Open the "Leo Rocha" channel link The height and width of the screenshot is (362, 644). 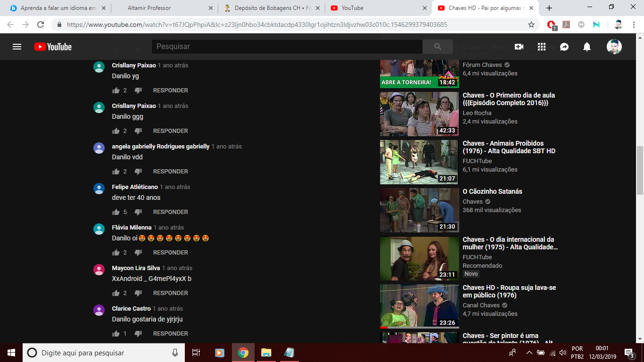[x=477, y=113]
